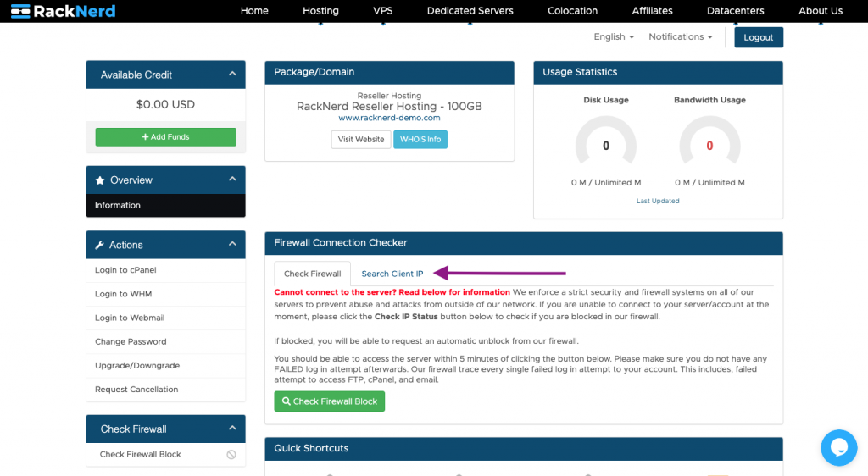This screenshot has height=476, width=868.
Task: Open the Hosting menu
Action: point(320,11)
